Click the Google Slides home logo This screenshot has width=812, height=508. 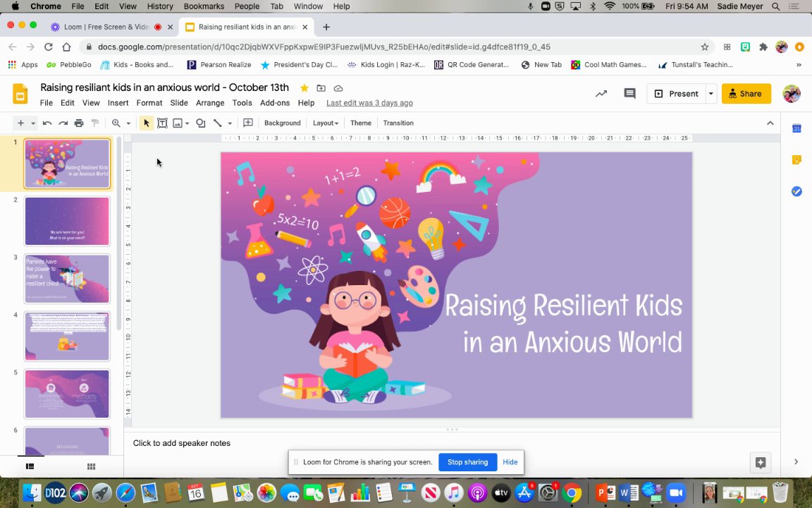[20, 95]
